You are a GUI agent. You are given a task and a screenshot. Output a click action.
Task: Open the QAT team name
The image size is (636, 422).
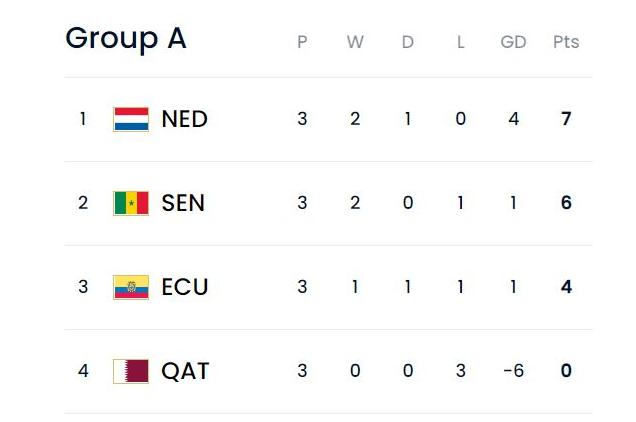pyautogui.click(x=185, y=371)
